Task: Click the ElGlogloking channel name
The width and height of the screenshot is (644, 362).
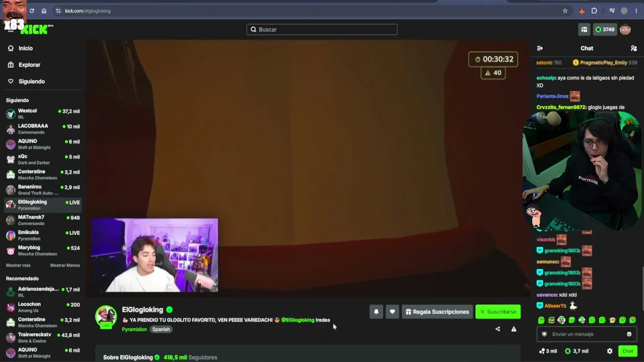Action: point(142,310)
